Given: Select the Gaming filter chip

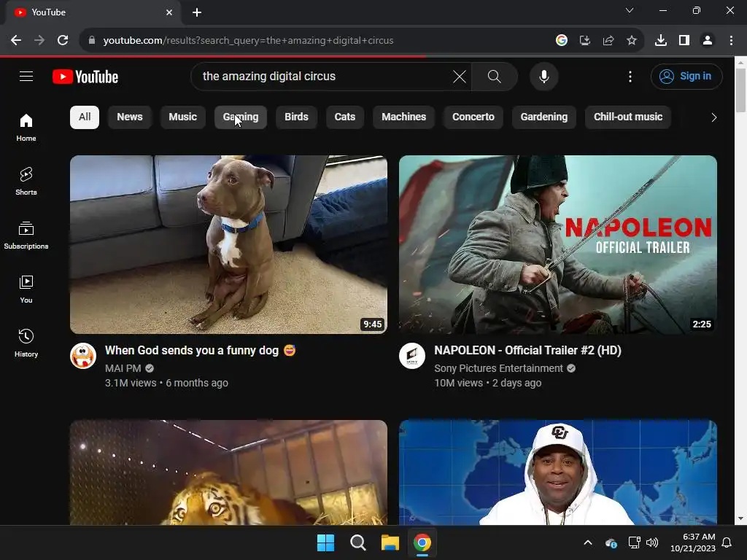Looking at the screenshot, I should click(241, 117).
